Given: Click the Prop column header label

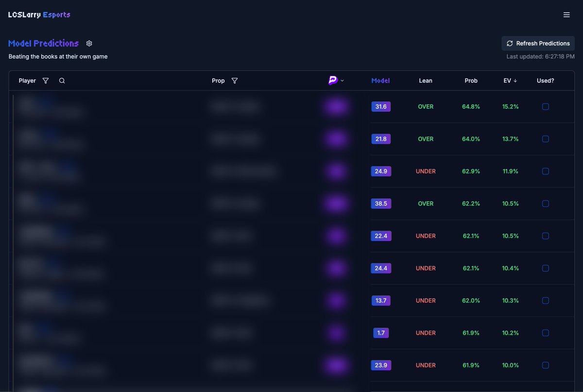Looking at the screenshot, I should [218, 81].
